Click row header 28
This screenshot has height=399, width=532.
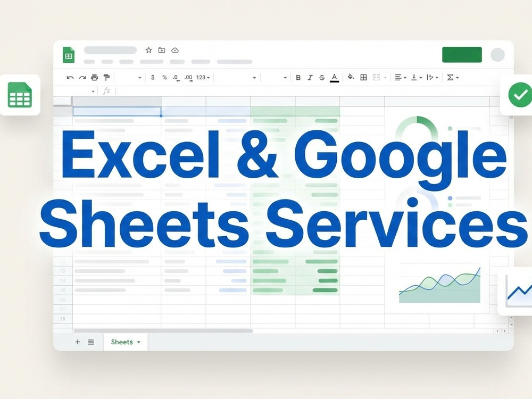[63, 319]
